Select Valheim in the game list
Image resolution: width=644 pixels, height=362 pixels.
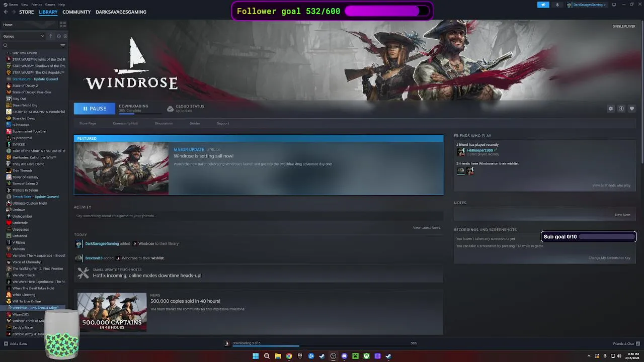point(19,249)
